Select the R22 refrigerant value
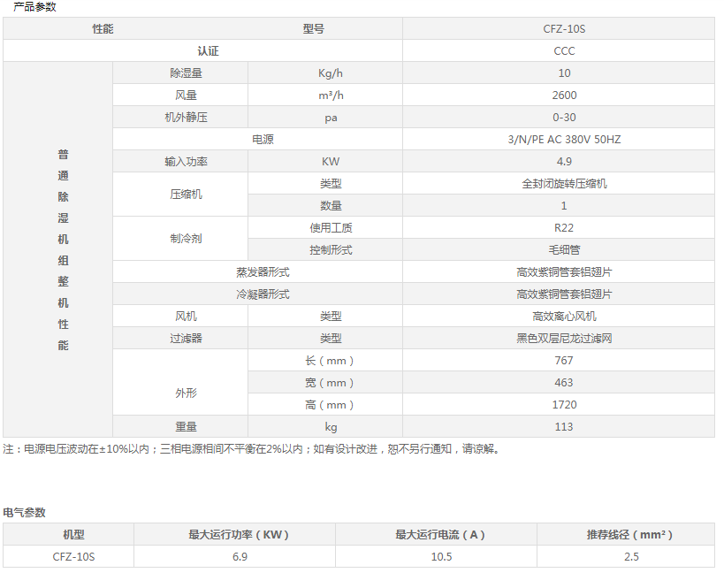The width and height of the screenshot is (724, 588). [564, 228]
